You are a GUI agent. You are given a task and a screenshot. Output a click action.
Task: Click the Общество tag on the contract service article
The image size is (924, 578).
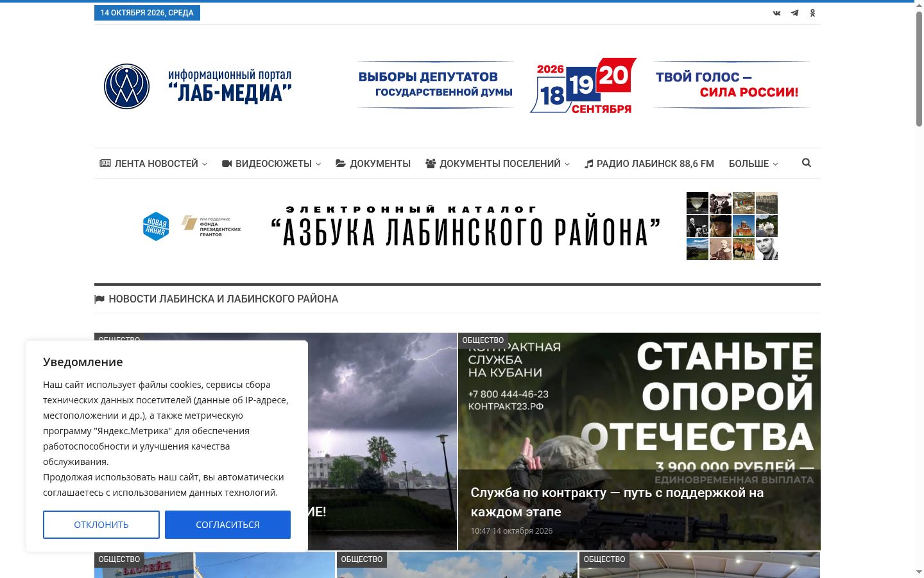483,340
